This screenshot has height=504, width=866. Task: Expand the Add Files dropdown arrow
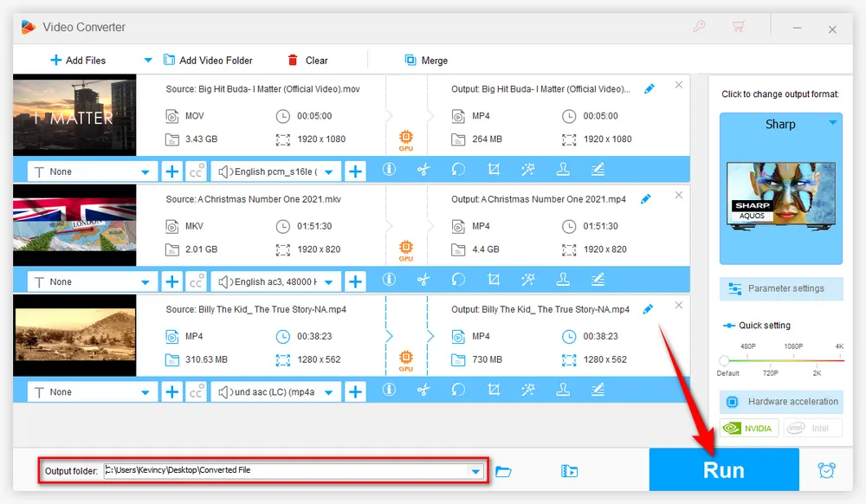pos(148,60)
